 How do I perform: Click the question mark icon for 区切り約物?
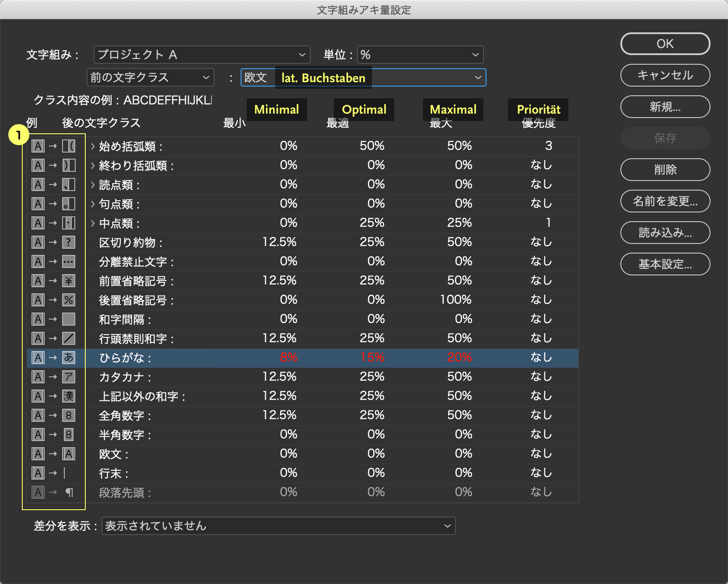pyautogui.click(x=69, y=242)
